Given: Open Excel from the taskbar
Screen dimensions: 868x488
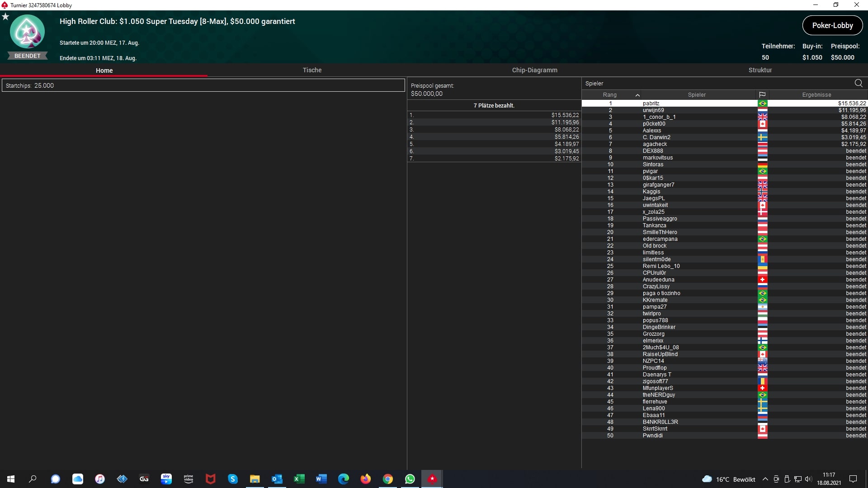Looking at the screenshot, I should (299, 479).
